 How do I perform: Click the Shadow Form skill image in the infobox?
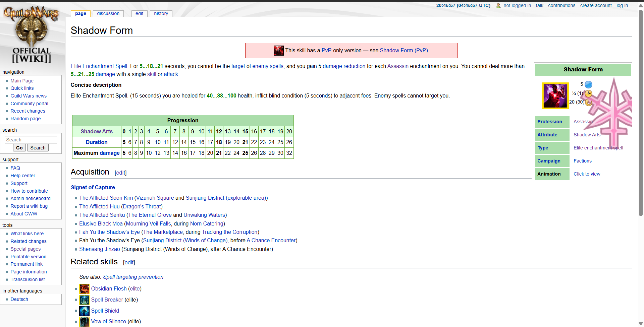tap(555, 96)
